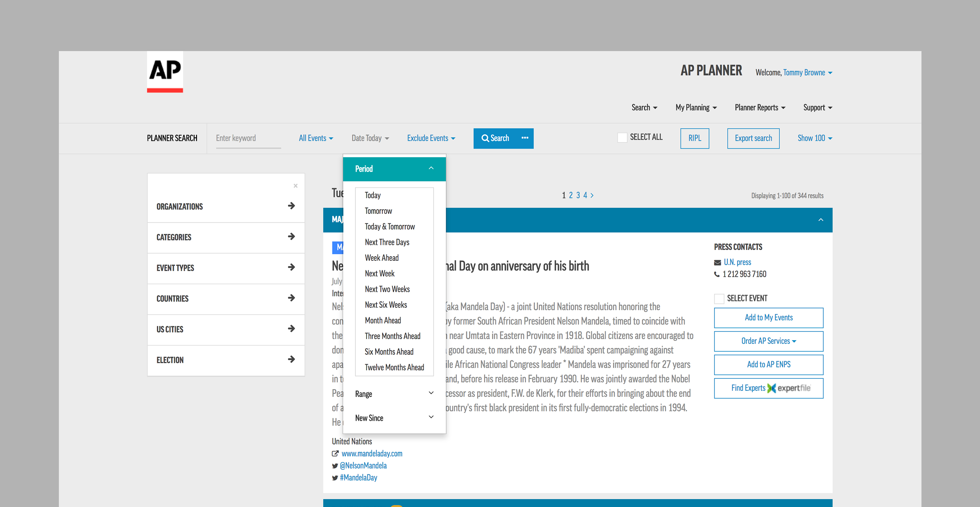
Task: Collapse the blue event section chevron
Action: [x=821, y=220]
